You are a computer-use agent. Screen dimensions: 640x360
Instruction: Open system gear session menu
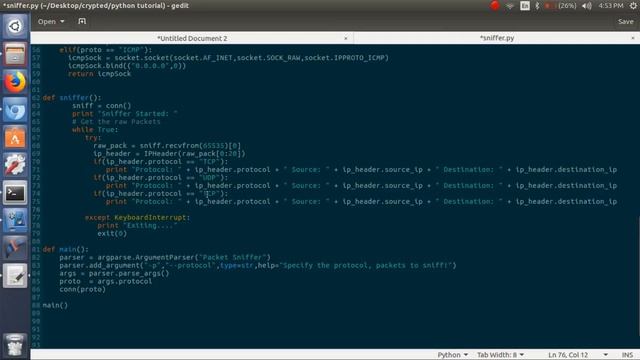633,6
